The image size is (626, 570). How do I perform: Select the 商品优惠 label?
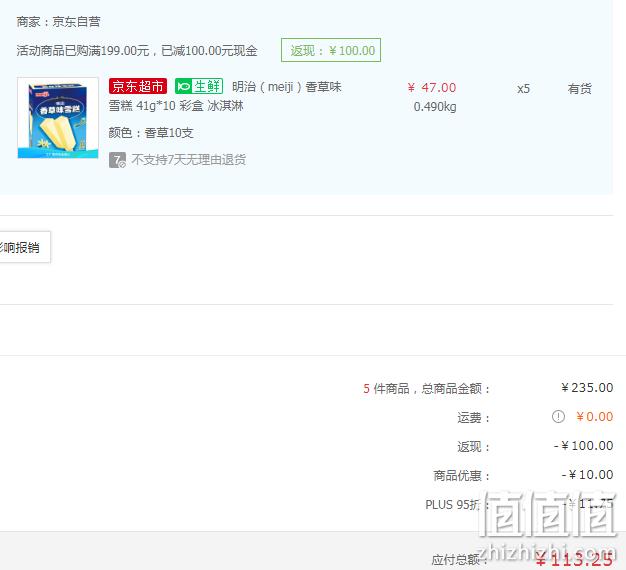pos(462,475)
